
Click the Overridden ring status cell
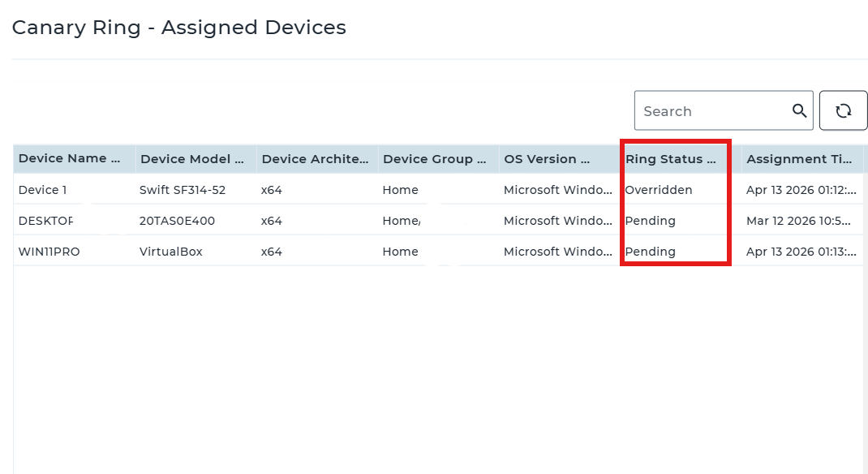(659, 190)
